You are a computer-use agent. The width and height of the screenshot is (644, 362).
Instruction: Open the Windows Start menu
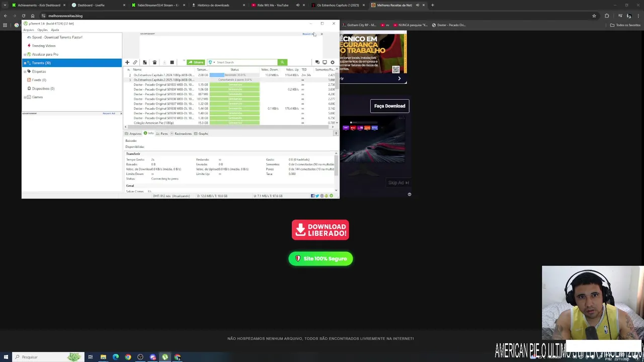(x=6, y=357)
